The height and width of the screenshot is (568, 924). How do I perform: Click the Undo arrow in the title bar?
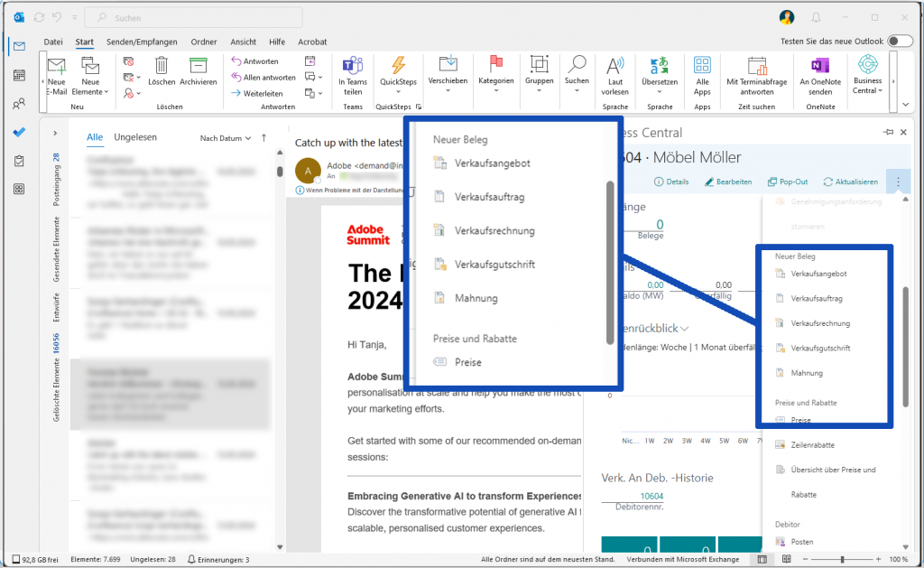tap(57, 18)
